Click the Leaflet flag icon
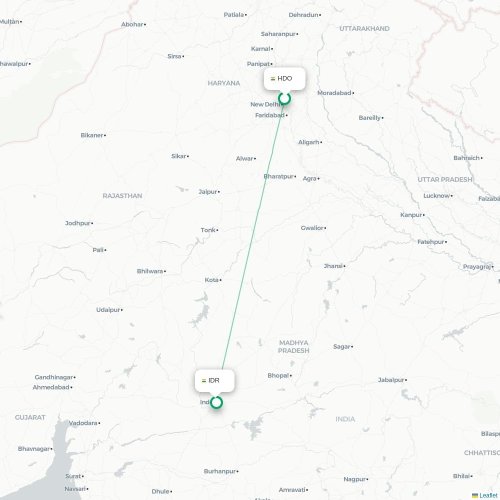The image size is (500, 500). [475, 496]
